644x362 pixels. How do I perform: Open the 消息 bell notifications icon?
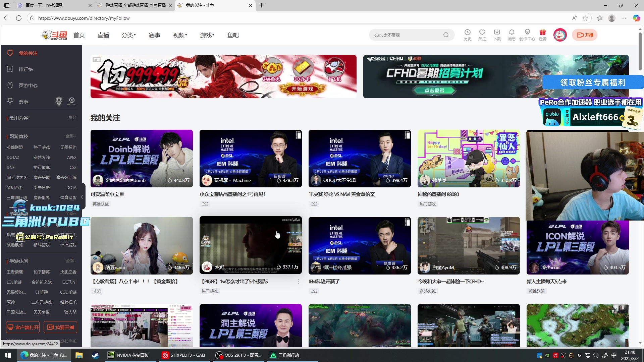tap(512, 35)
